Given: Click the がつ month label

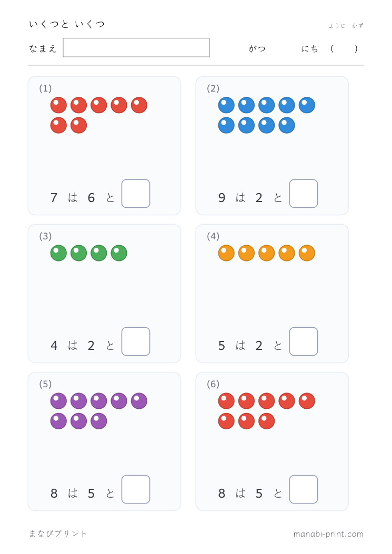Looking at the screenshot, I should click(x=257, y=48).
